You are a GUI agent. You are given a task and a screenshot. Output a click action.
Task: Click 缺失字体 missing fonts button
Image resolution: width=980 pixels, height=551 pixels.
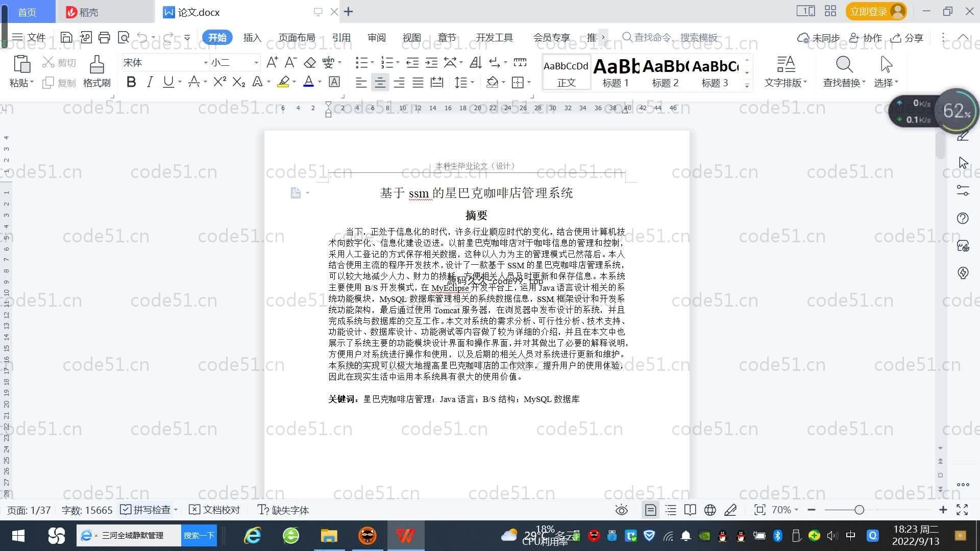point(283,510)
